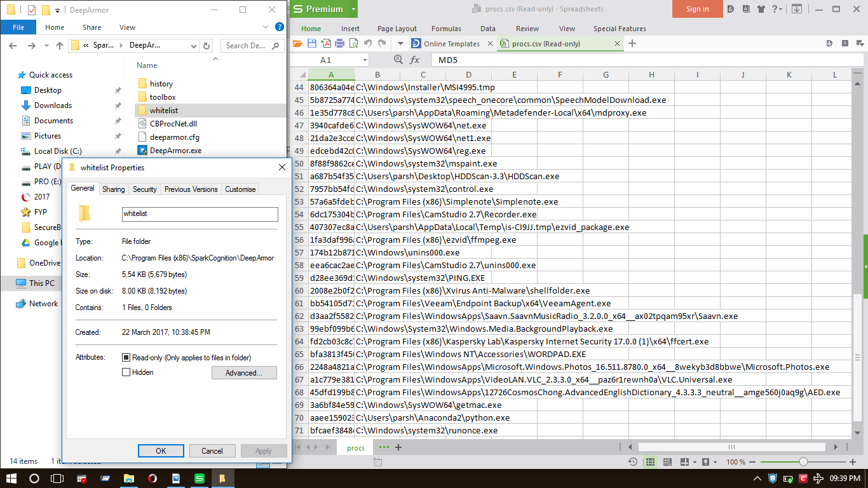Viewport: 868px width, 488px height.
Task: Switch to the Sharing tab in whitelist Properties
Action: pyautogui.click(x=114, y=189)
